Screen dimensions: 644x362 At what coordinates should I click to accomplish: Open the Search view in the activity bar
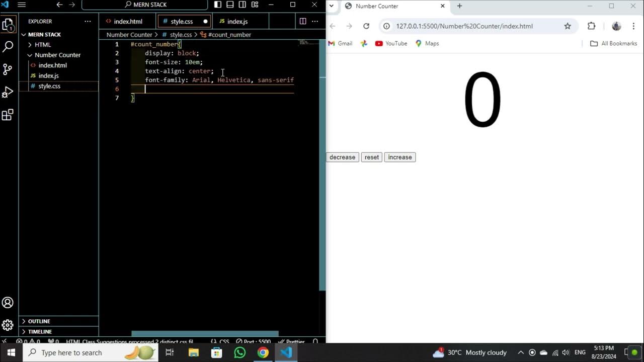8,47
